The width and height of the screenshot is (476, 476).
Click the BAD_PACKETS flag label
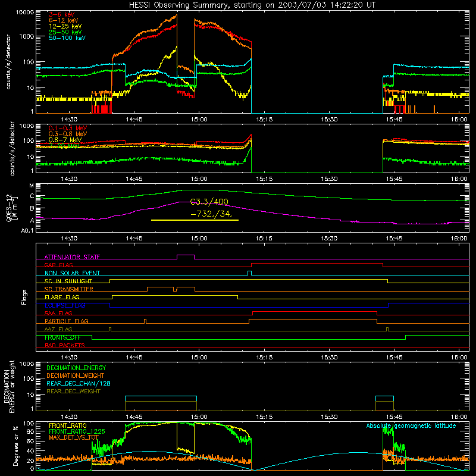click(65, 345)
